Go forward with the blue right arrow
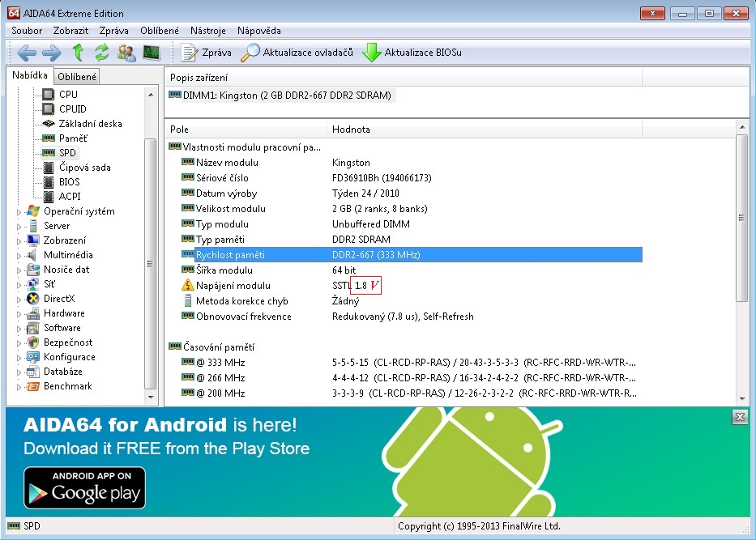This screenshot has height=540, width=756. click(52, 53)
